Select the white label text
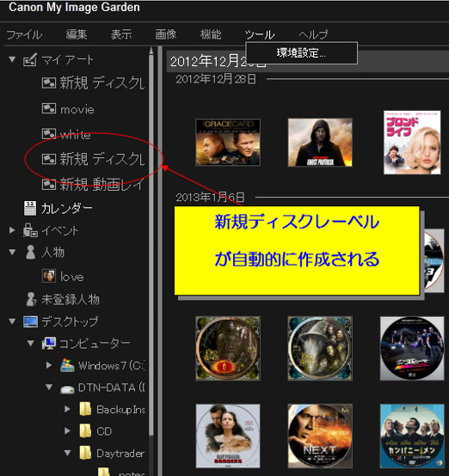 coord(75,135)
